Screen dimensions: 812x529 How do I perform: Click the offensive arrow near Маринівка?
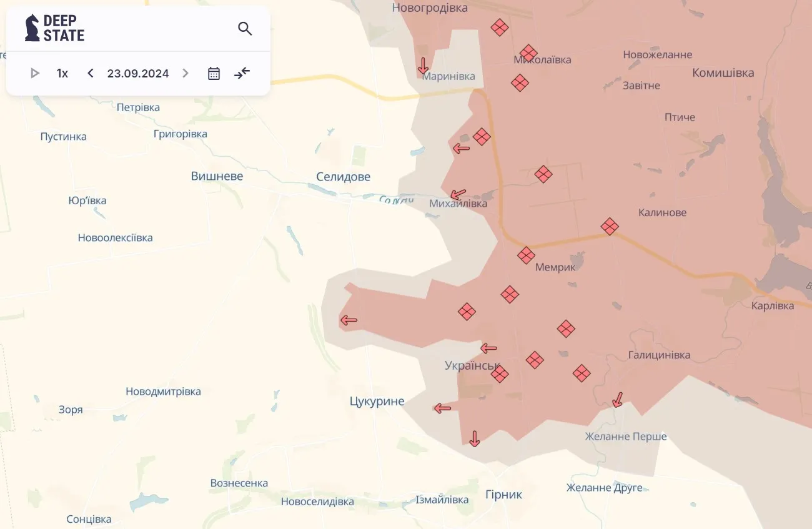pos(423,65)
